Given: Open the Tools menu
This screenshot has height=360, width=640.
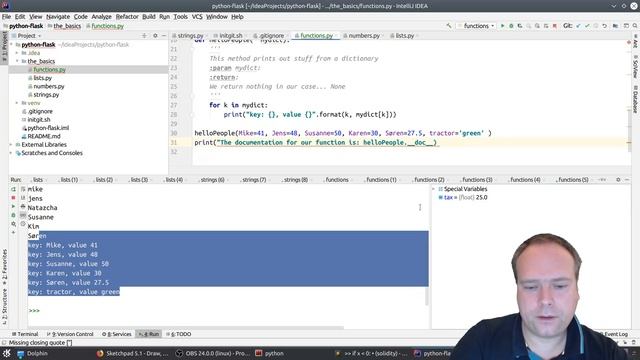Looking at the screenshot, I should (180, 17).
